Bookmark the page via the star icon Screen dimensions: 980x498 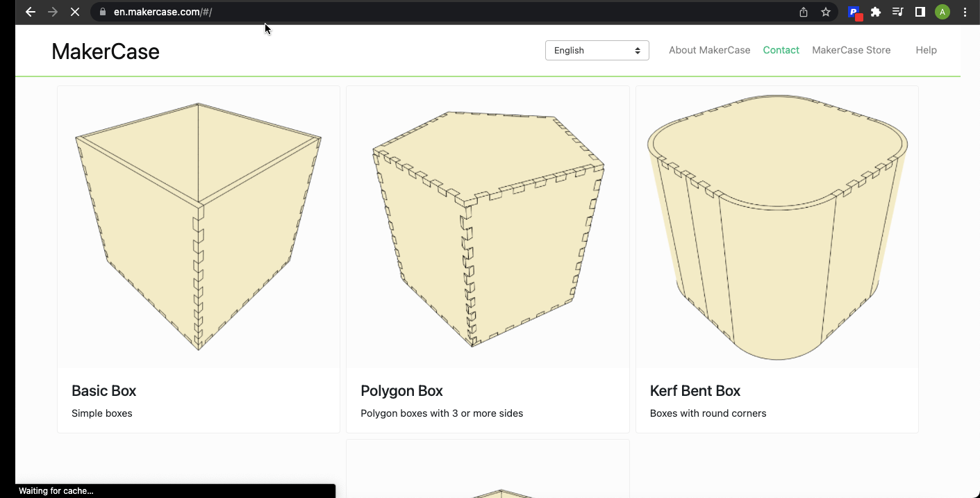(826, 12)
